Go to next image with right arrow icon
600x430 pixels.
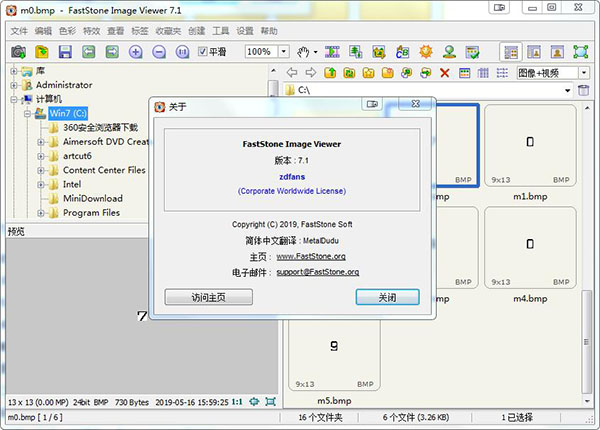point(112,52)
